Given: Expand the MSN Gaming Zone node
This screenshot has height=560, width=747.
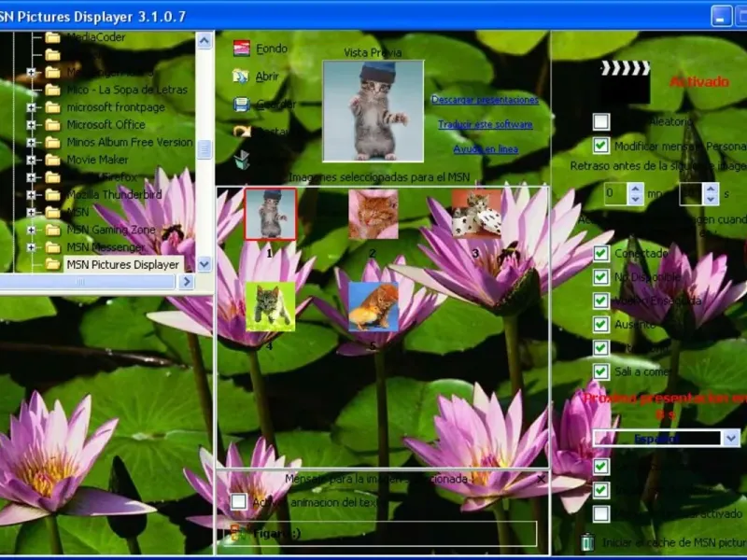Looking at the screenshot, I should point(32,230).
